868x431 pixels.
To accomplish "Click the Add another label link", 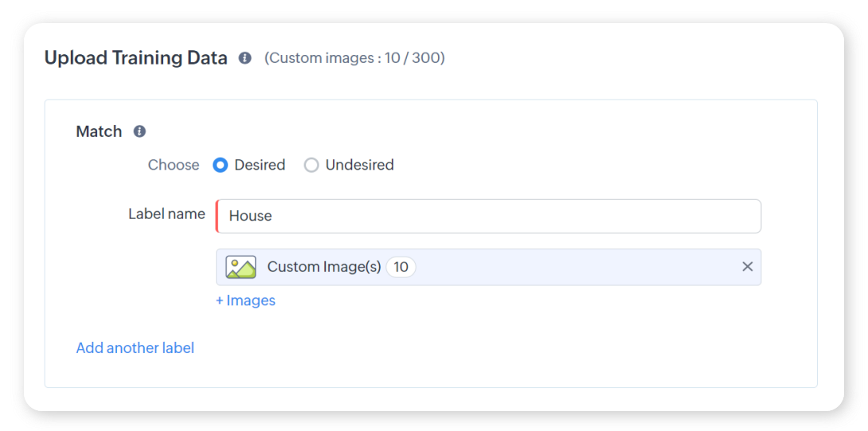I will pyautogui.click(x=135, y=347).
